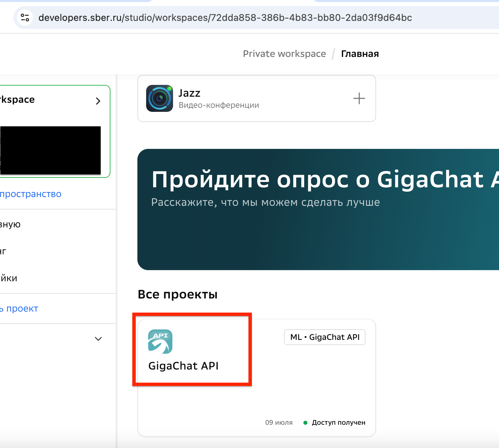Viewport: 499px width, 448px height.
Task: Click the Доступ получен status label
Action: click(x=338, y=422)
